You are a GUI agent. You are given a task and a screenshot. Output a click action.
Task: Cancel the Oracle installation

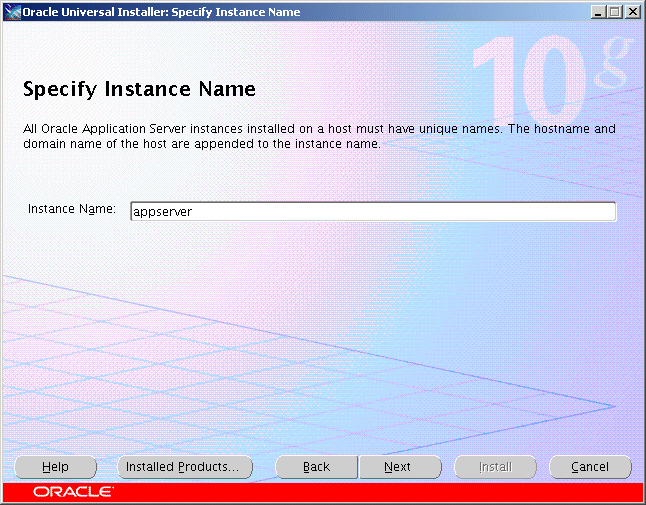tap(590, 467)
